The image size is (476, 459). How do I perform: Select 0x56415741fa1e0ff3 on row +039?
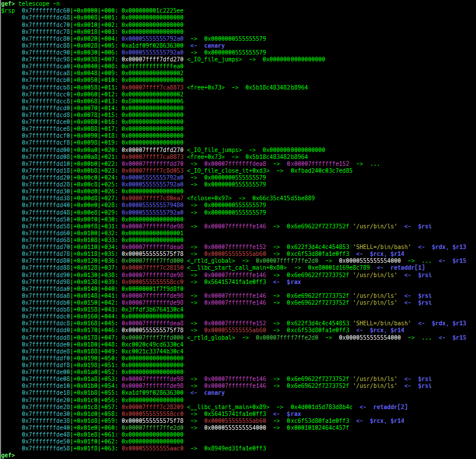click(235, 282)
